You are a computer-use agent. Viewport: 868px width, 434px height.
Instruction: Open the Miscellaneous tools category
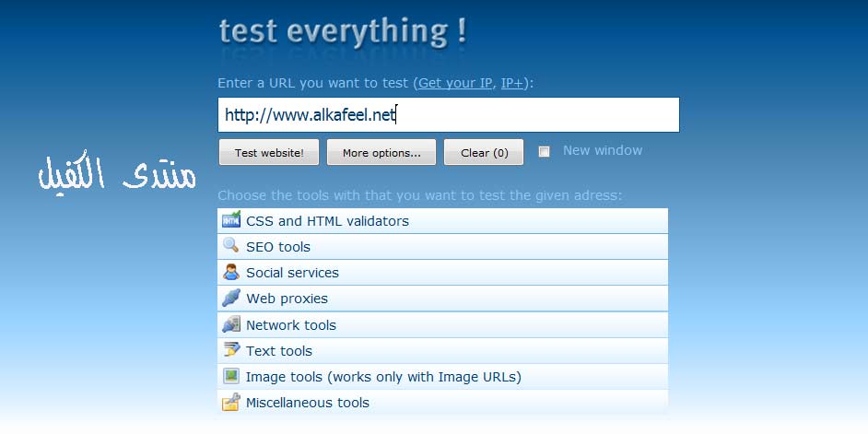click(x=308, y=403)
